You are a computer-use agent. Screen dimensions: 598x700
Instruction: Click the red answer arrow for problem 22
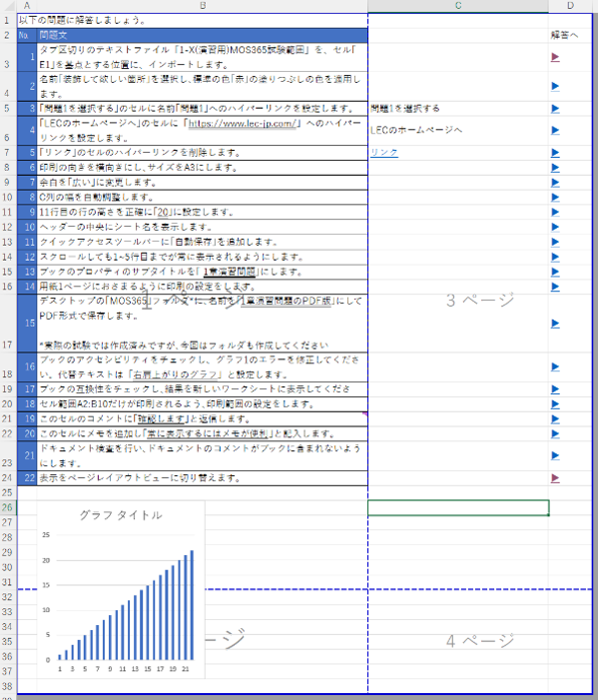[555, 478]
